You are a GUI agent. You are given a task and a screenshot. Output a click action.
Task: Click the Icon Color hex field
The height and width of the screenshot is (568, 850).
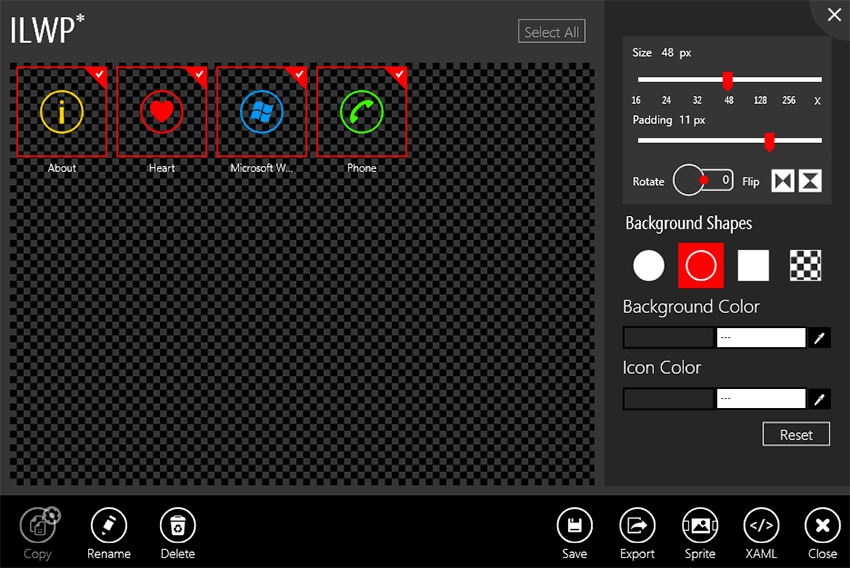click(761, 399)
